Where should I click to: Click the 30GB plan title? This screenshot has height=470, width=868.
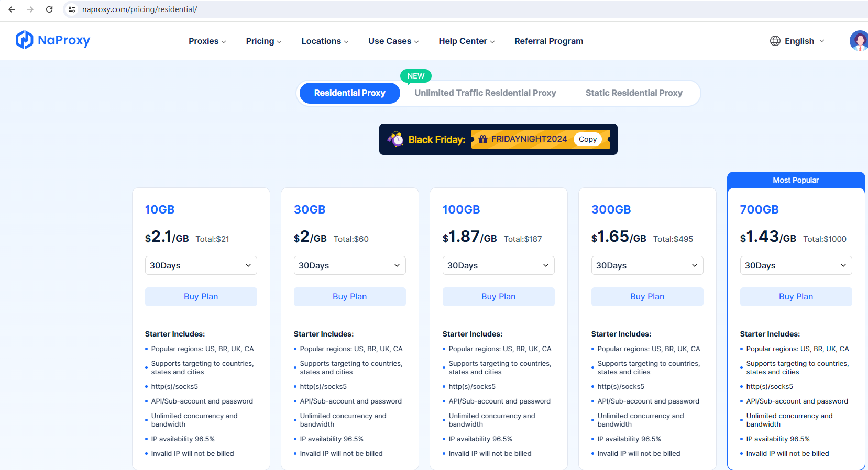310,209
